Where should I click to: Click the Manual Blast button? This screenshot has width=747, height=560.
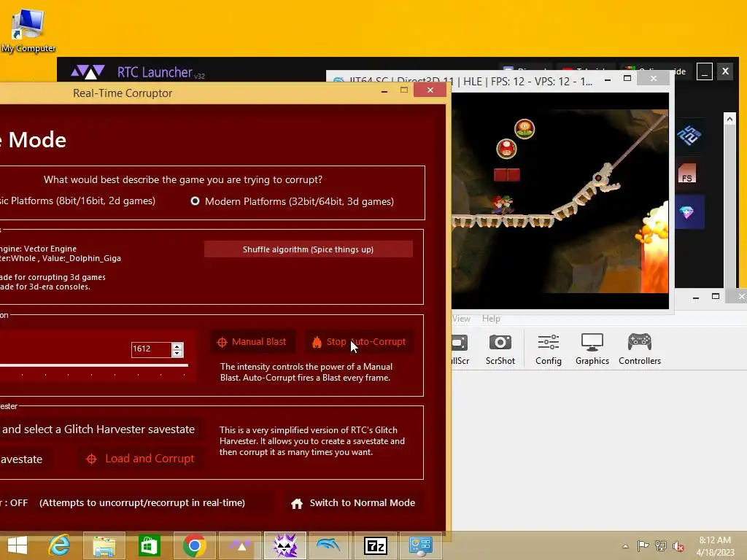252,342
